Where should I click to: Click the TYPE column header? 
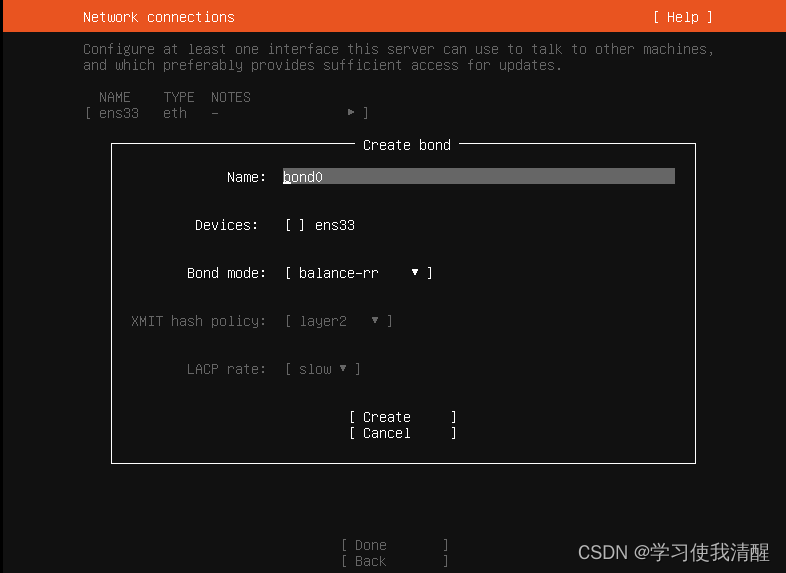pyautogui.click(x=178, y=97)
